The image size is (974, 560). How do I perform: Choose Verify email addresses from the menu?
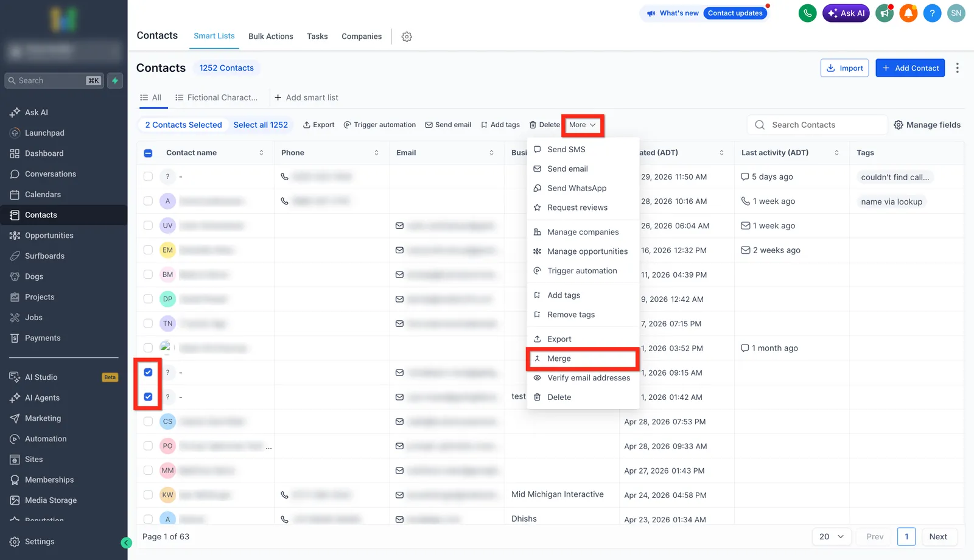583,378
